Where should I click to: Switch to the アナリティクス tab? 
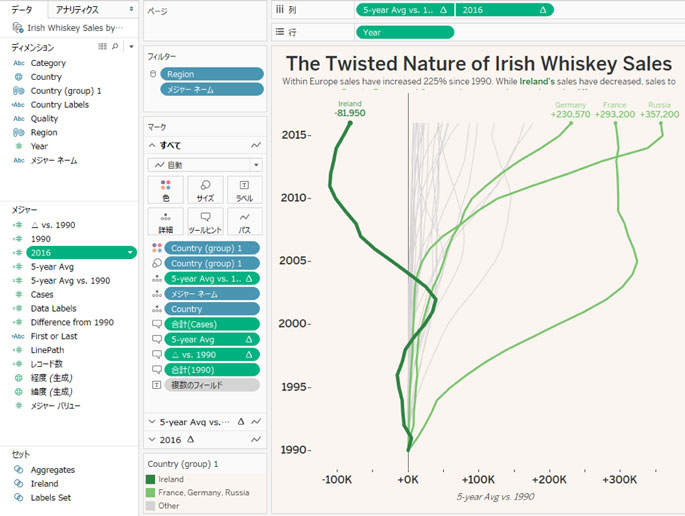77,8
